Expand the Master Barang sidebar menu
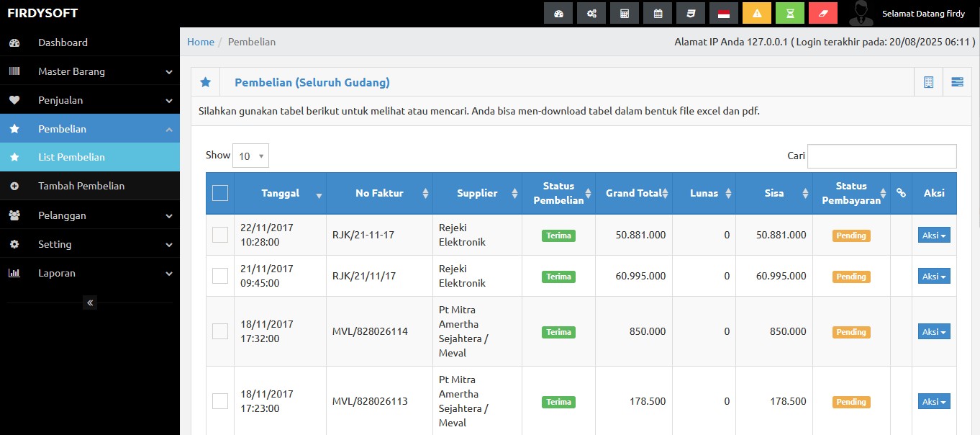 (x=89, y=71)
